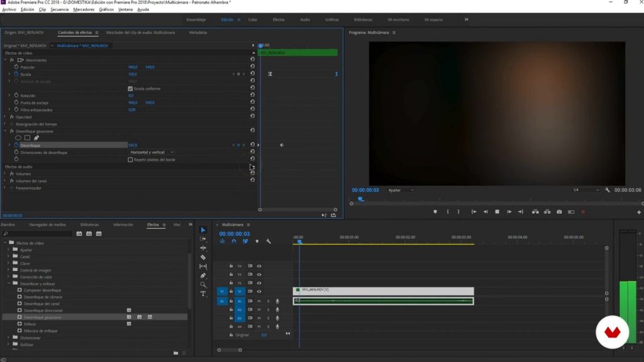Export frame with the camera icon
644x362 pixels.
pos(559,212)
